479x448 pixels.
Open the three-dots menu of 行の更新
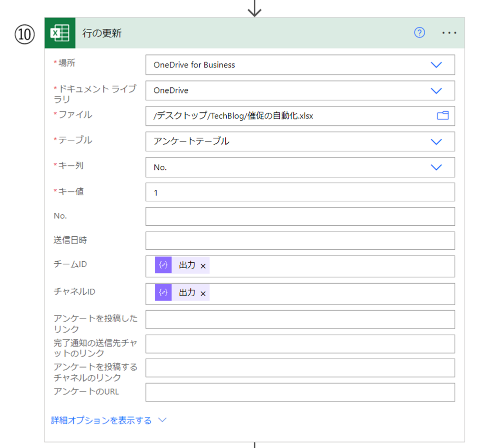[x=449, y=32]
